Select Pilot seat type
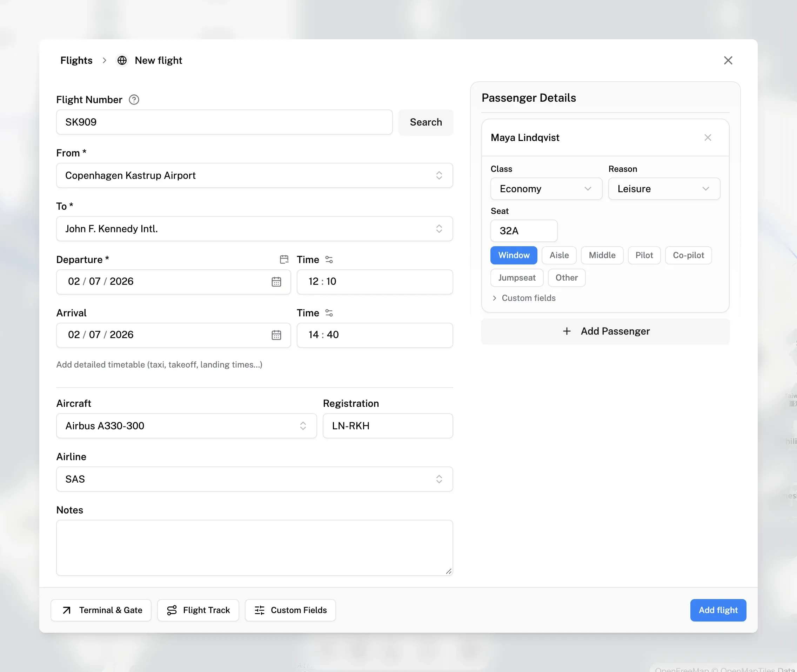Viewport: 797px width, 672px height. (x=644, y=255)
